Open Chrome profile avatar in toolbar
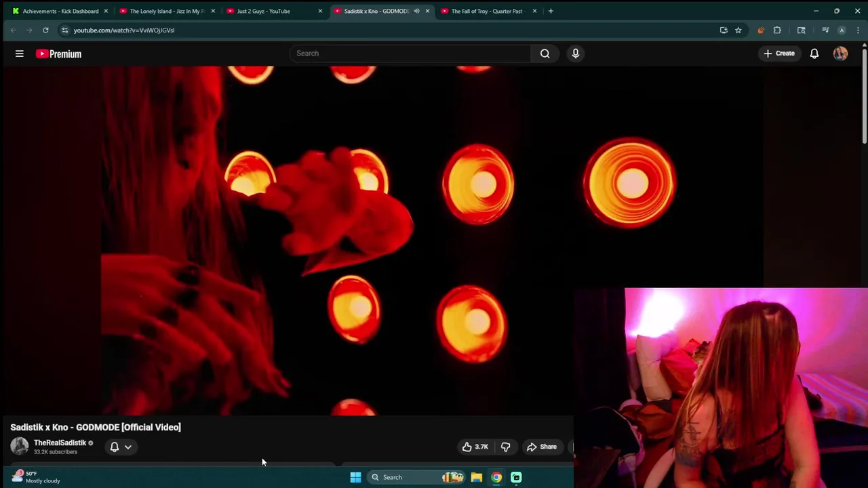This screenshot has height=488, width=868. [x=842, y=30]
